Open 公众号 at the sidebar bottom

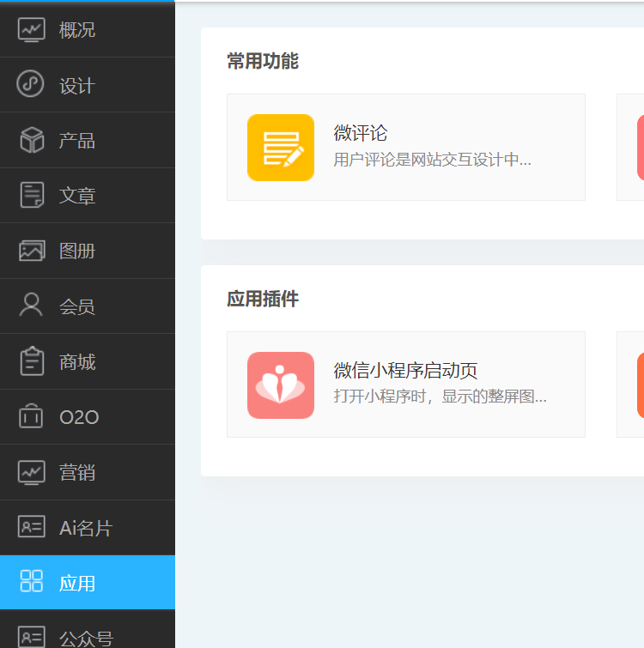tap(88, 629)
